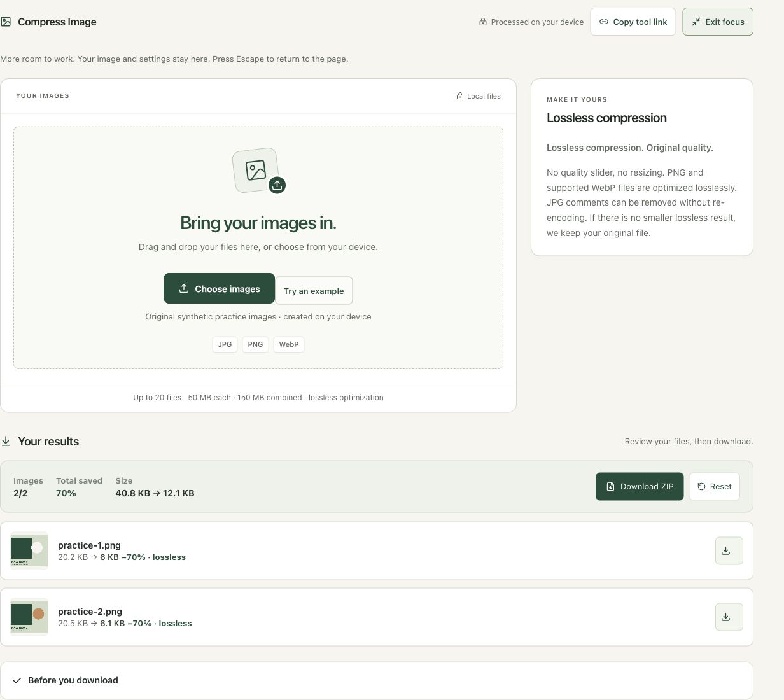Open the Choose images file picker
Viewport: 784px width, 700px height.
219,288
